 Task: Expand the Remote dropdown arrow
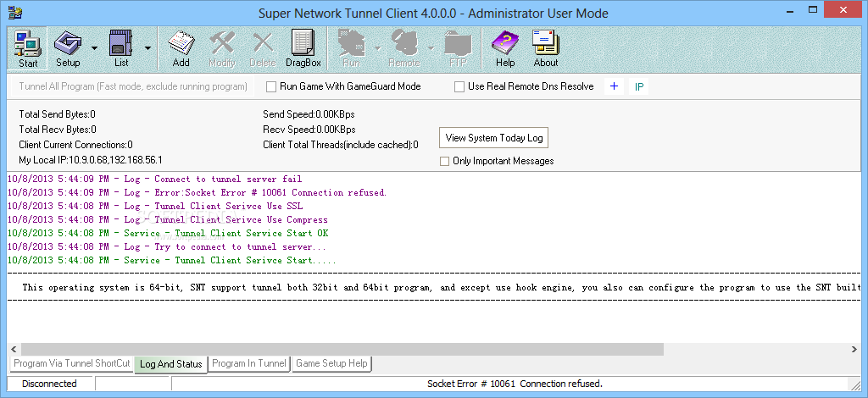coord(431,48)
